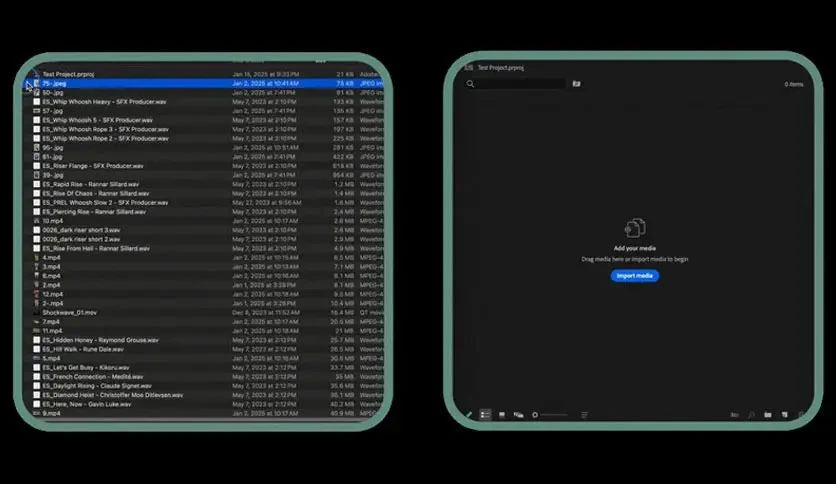This screenshot has width=836, height=484.
Task: Select the 3.mp4 file name
Action: tap(51, 267)
